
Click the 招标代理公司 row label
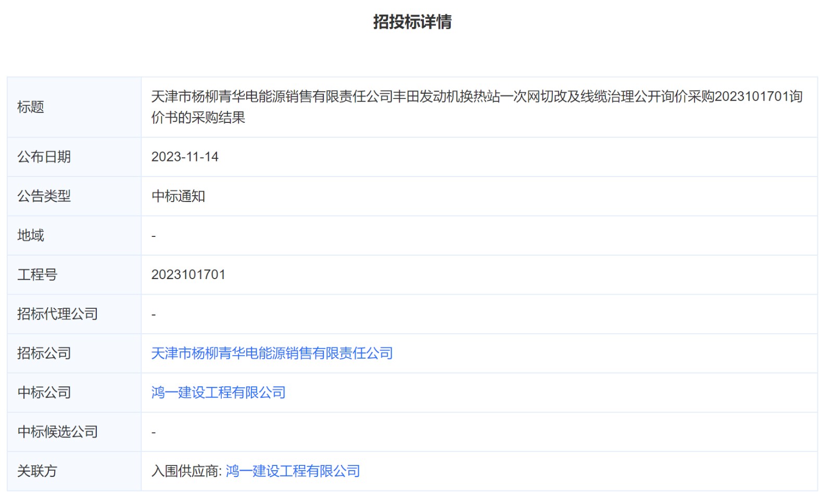pos(57,314)
